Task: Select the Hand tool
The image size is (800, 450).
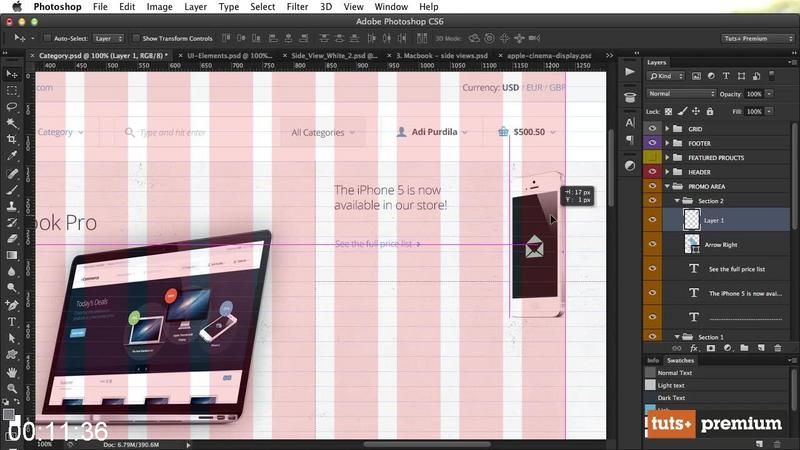Action: pyautogui.click(x=11, y=372)
